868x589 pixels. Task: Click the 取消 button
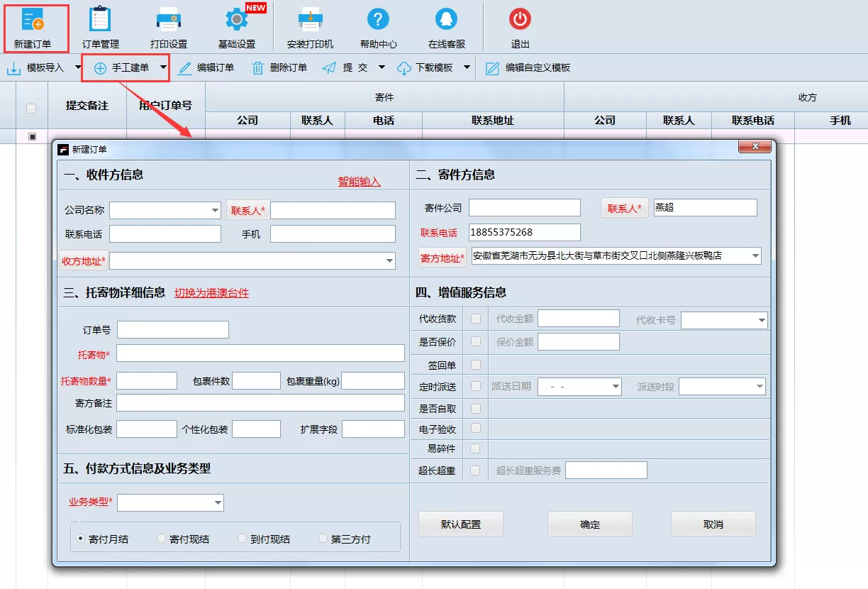[x=713, y=524]
